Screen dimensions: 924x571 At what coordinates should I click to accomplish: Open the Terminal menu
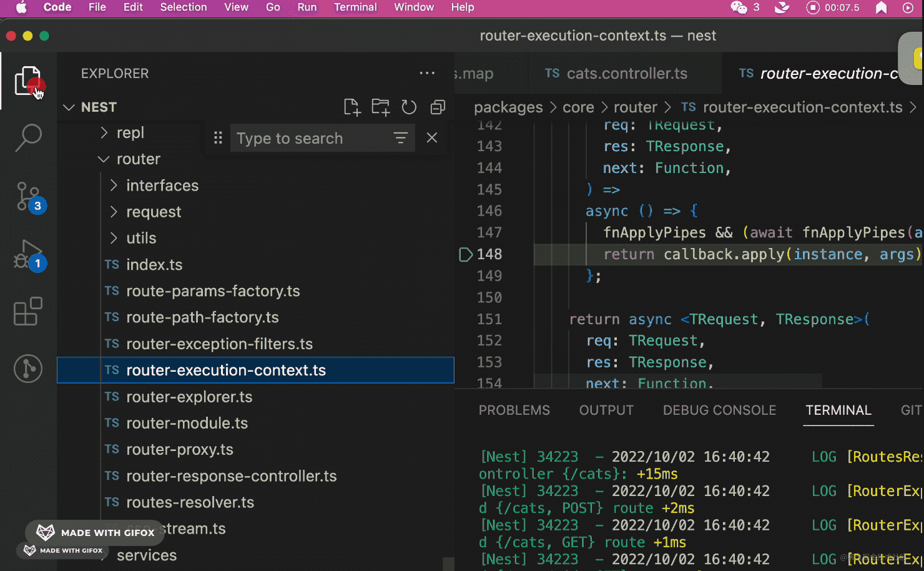coord(355,7)
